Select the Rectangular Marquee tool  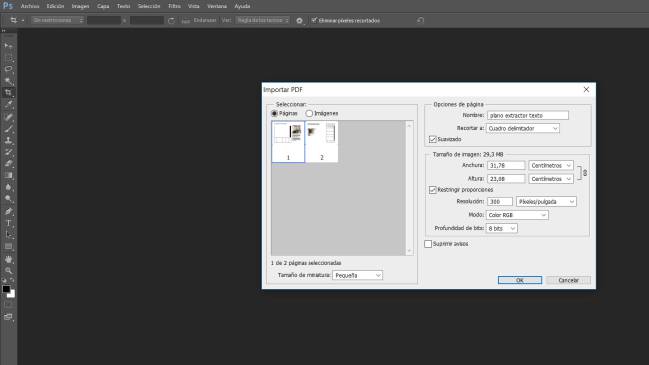tap(8, 58)
